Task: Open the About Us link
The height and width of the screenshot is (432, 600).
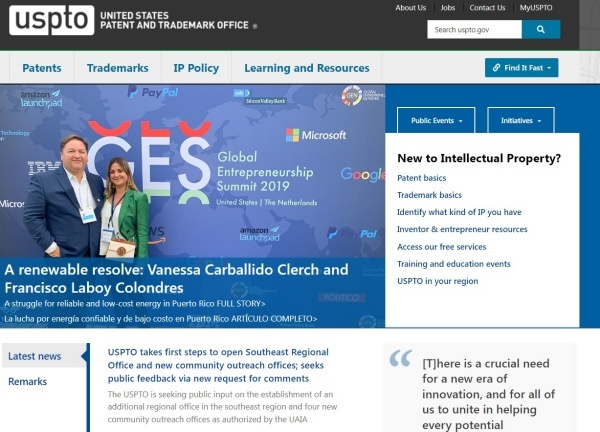Action: pos(411,8)
